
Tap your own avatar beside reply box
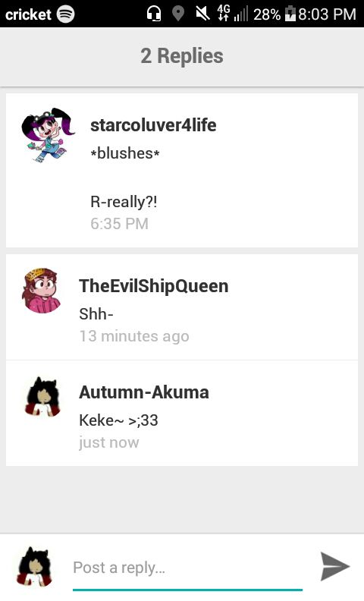(x=34, y=567)
